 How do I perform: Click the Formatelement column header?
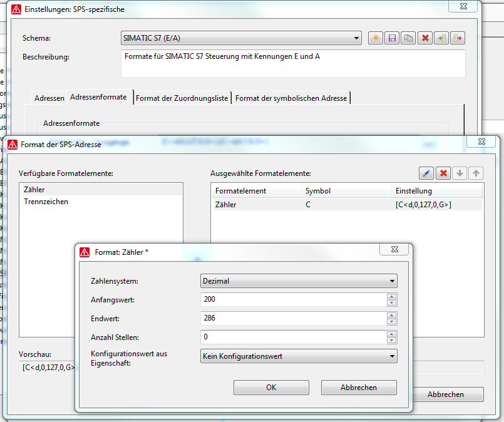257,191
